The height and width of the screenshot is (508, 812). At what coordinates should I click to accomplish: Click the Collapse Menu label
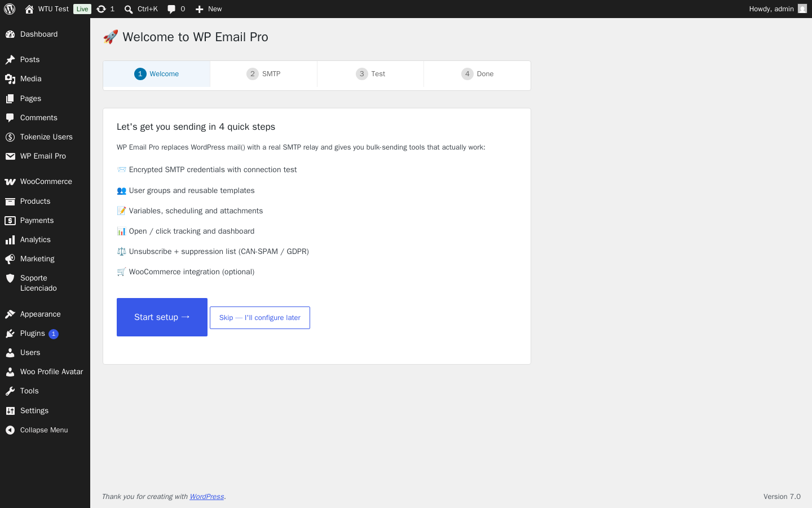click(x=44, y=430)
